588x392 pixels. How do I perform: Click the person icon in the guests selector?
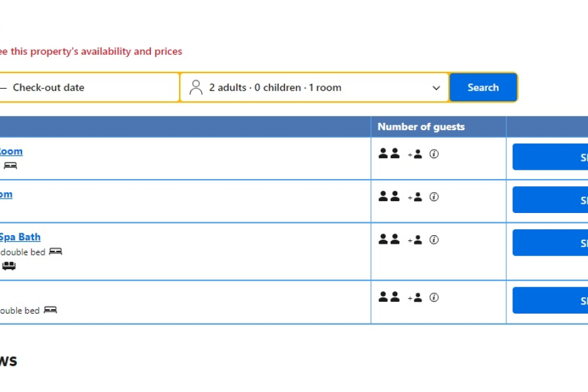coord(195,88)
